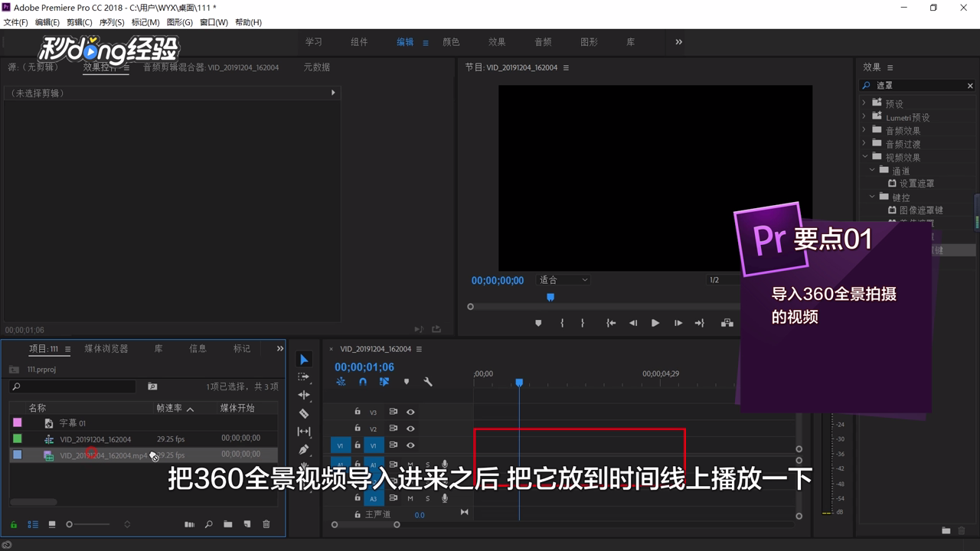Open the zoom level 适合 dropdown
The height and width of the screenshot is (551, 980).
coord(563,280)
